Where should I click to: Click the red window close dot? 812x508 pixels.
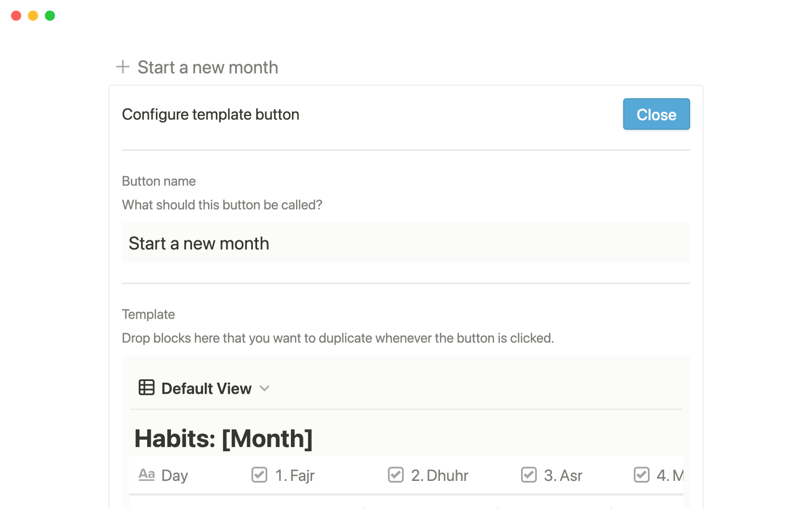point(16,16)
